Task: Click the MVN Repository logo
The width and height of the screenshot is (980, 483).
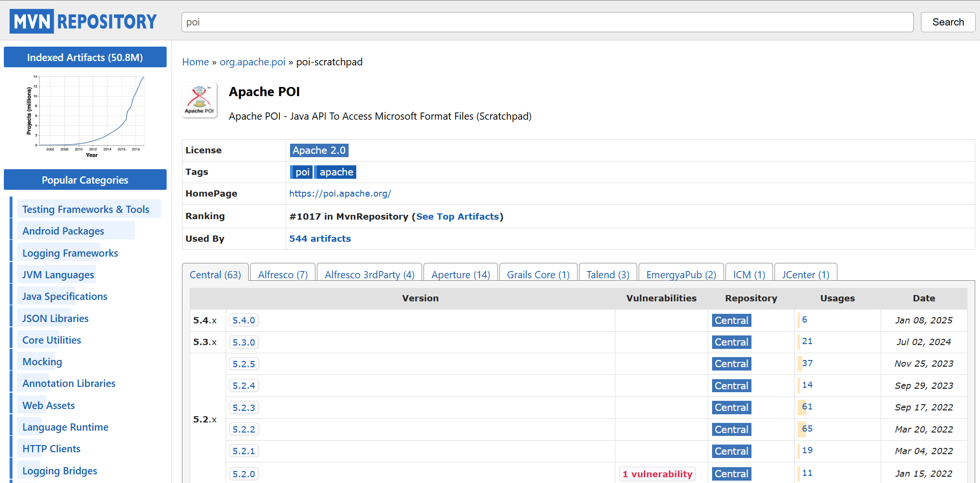Action: tap(83, 21)
